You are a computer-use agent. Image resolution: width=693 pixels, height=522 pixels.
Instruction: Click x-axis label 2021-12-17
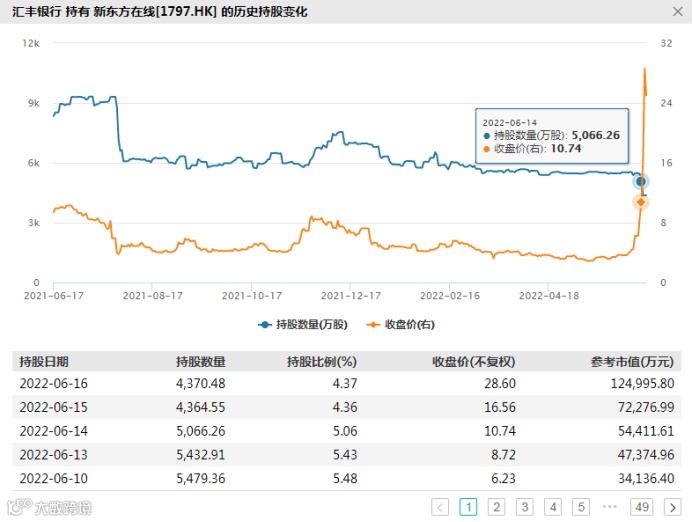pyautogui.click(x=350, y=296)
